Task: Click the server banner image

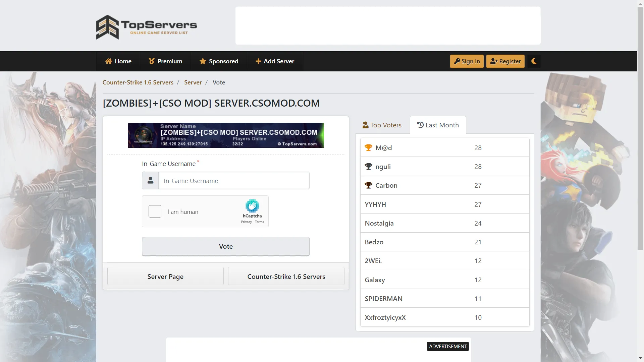Action: point(226,135)
